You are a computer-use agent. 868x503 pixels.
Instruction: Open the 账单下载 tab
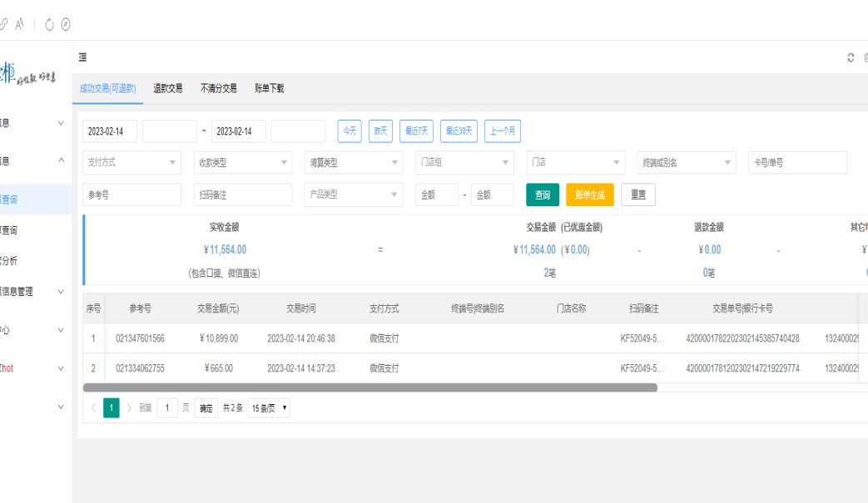click(269, 88)
